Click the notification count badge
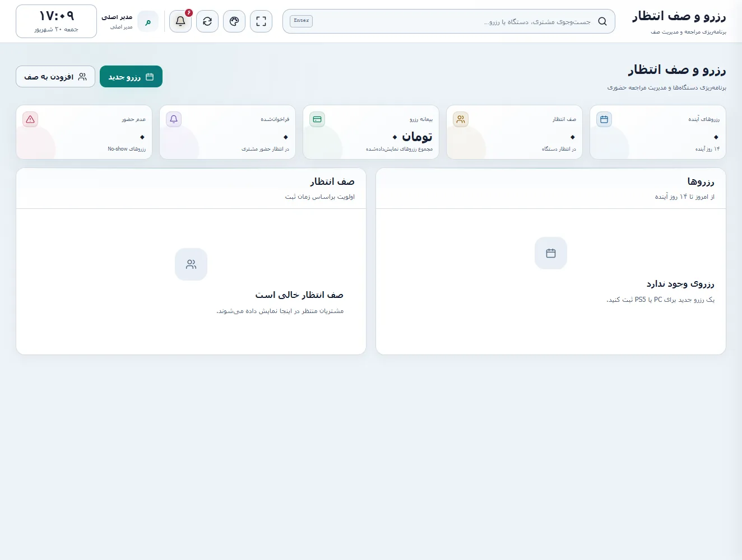742x560 pixels. [188, 12]
